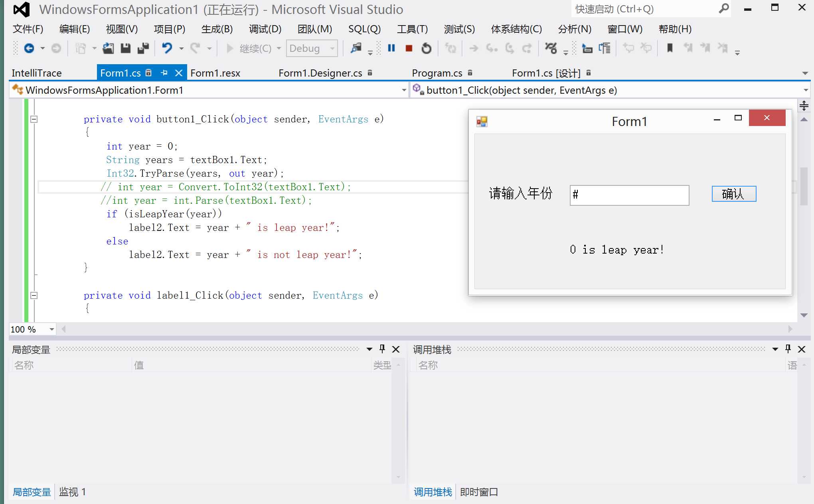
Task: Click the '0 is leap year!' label
Action: pos(617,250)
